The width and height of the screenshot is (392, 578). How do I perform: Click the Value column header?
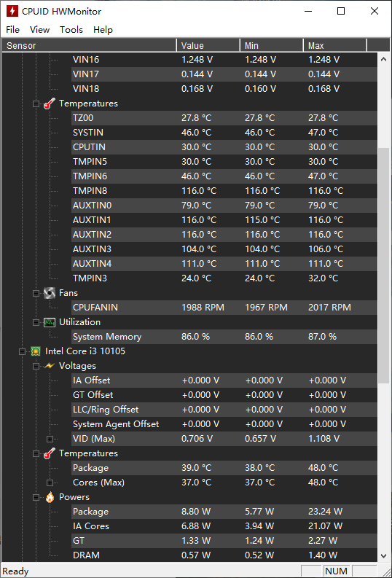tap(208, 46)
